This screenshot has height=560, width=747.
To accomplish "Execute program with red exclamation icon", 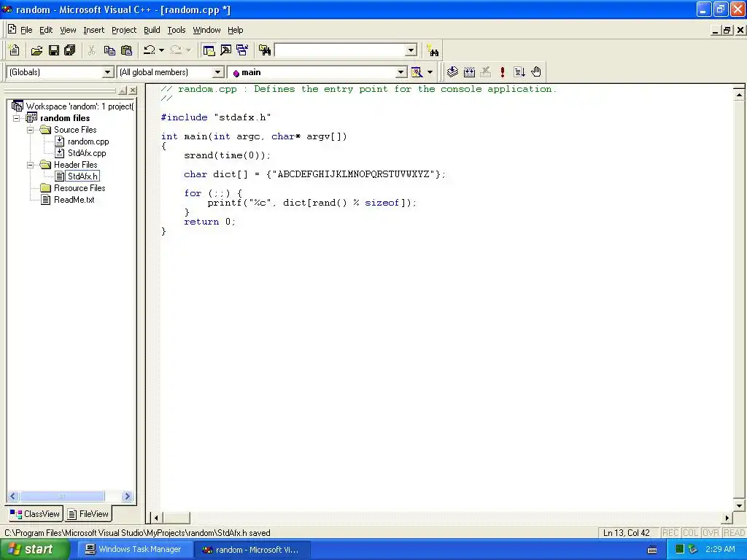I will coord(502,72).
